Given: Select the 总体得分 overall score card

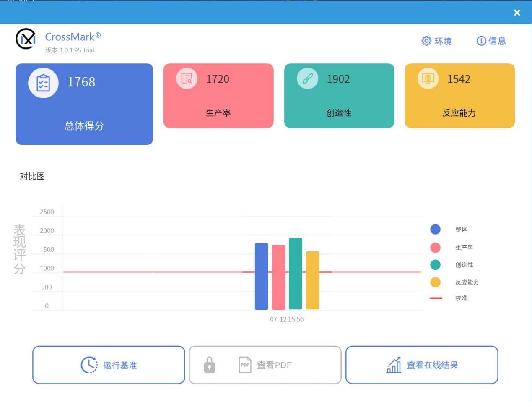Looking at the screenshot, I should click(84, 104).
